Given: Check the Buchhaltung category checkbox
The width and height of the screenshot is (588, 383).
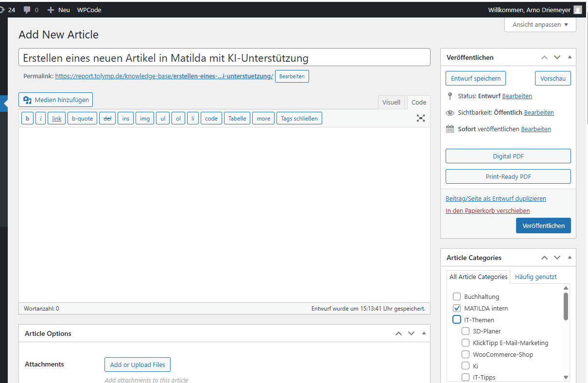Looking at the screenshot, I should 457,296.
